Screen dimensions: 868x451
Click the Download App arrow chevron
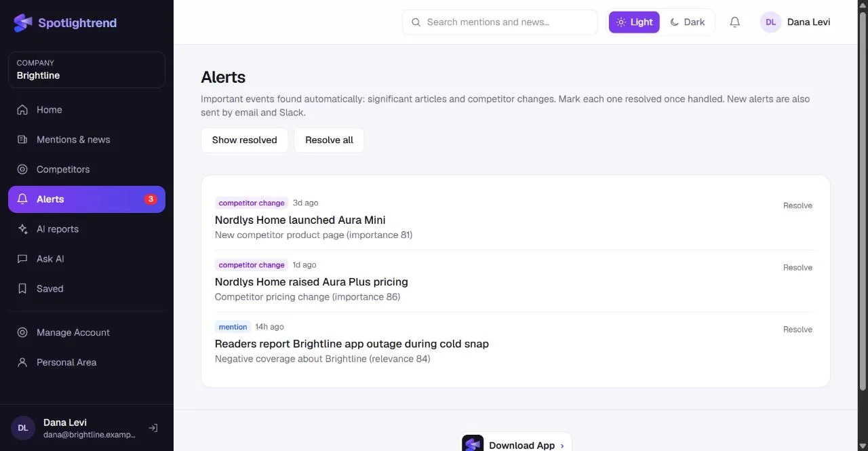tap(562, 446)
